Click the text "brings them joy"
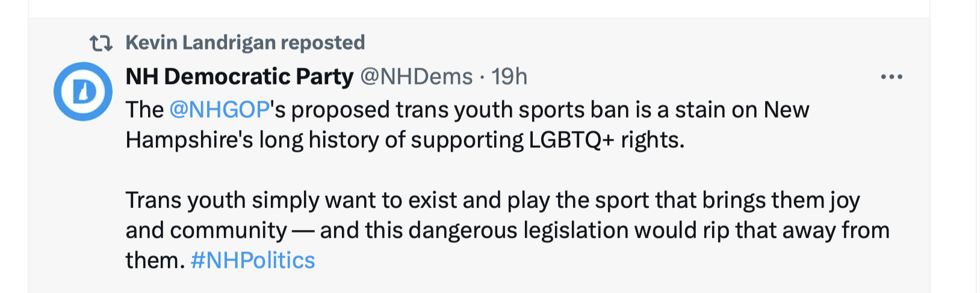The image size is (980, 293). pos(780,200)
